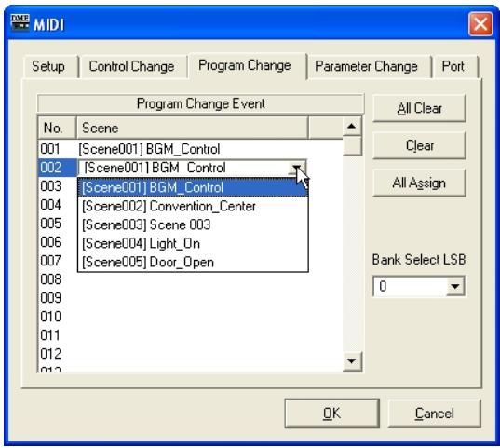The height and width of the screenshot is (448, 500).
Task: Click the scroll down arrow of event list
Action: [x=352, y=361]
